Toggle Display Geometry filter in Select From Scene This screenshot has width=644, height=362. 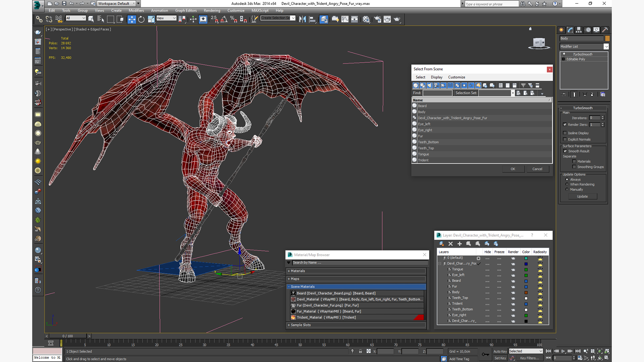(416, 85)
